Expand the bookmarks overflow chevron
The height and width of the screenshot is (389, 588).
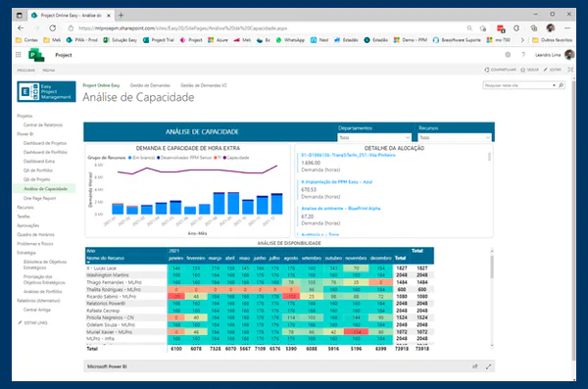[x=522, y=40]
